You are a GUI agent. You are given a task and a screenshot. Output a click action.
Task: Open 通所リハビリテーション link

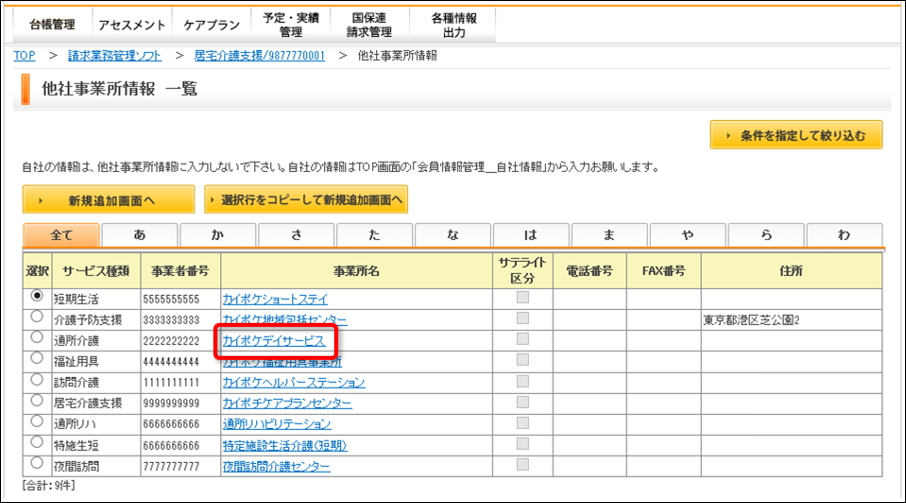277,424
